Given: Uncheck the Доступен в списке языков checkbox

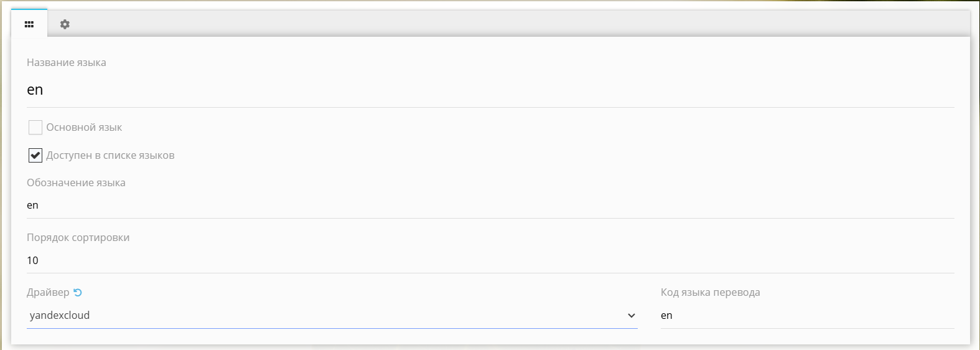Looking at the screenshot, I should pyautogui.click(x=35, y=156).
